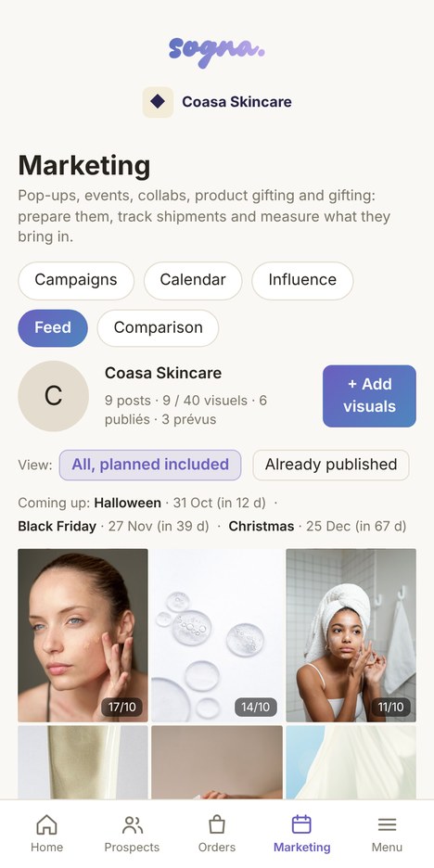Viewport: 434px width, 868px height.
Task: Click the + Add visuals button
Action: 369,396
